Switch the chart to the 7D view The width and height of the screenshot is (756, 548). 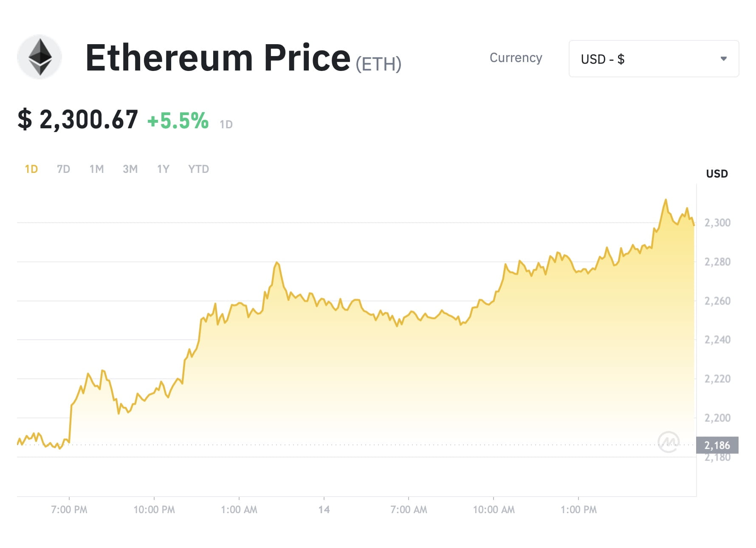(63, 169)
